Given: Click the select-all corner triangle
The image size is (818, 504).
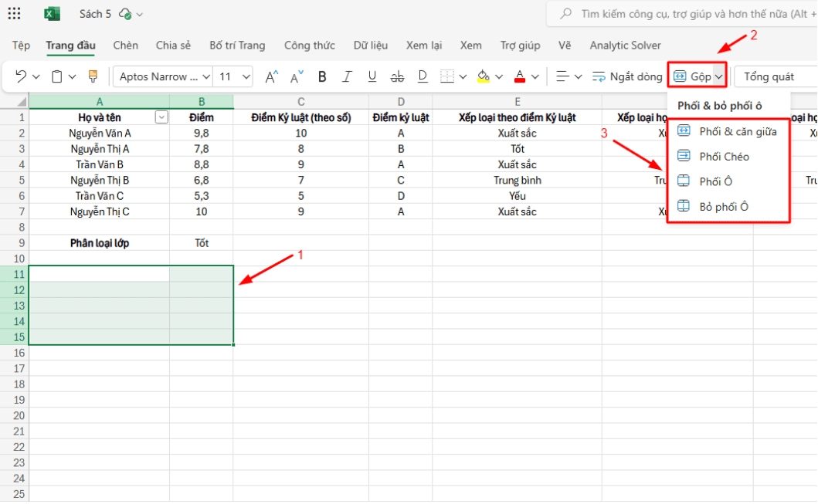Looking at the screenshot, I should (21, 102).
